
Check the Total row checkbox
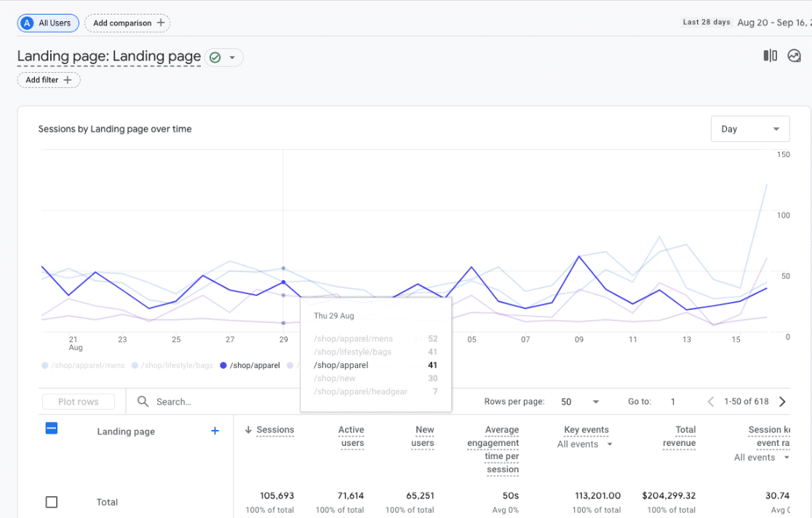coord(52,502)
